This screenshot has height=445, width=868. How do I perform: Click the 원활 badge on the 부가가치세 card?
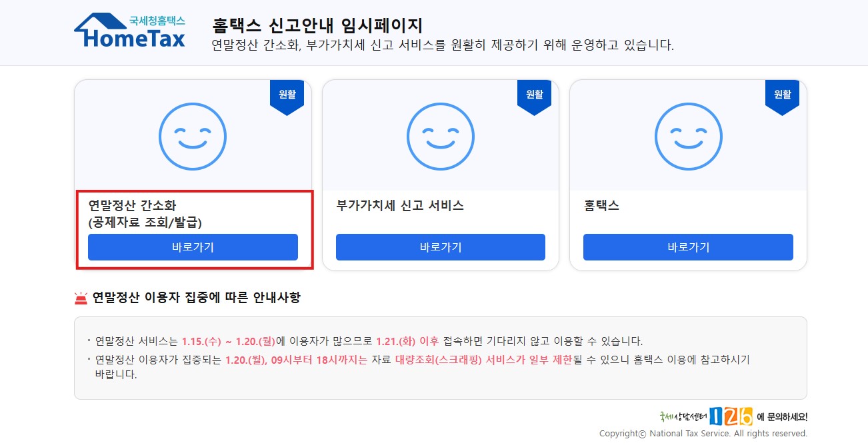[x=535, y=94]
